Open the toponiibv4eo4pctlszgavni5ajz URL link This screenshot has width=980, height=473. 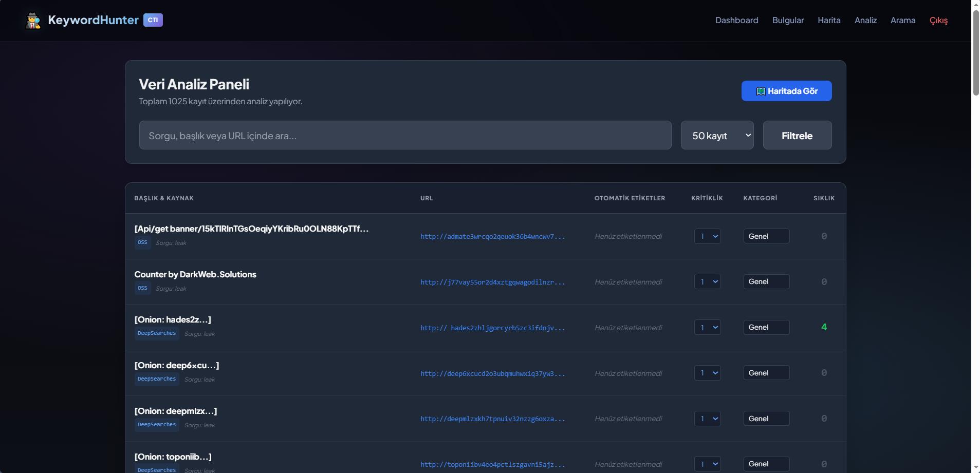point(492,464)
